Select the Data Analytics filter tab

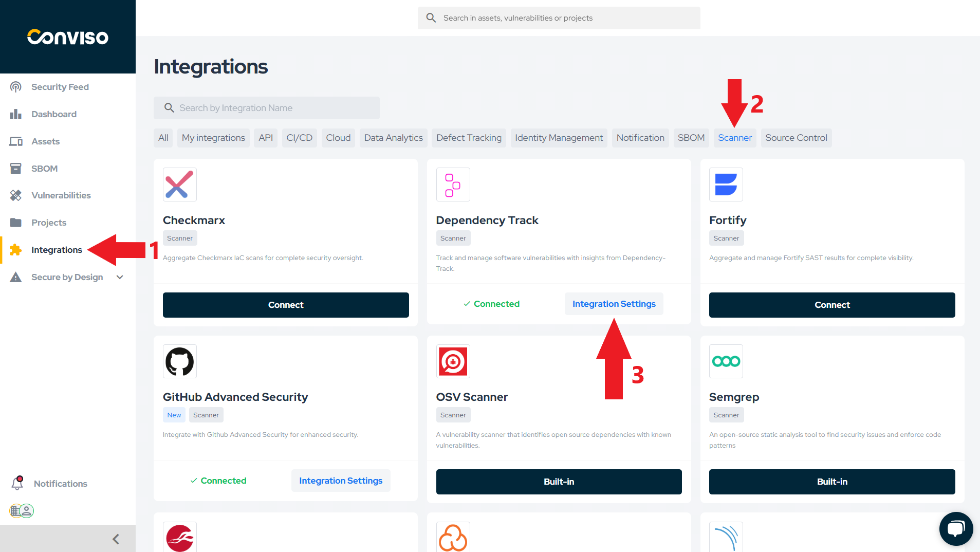point(394,138)
